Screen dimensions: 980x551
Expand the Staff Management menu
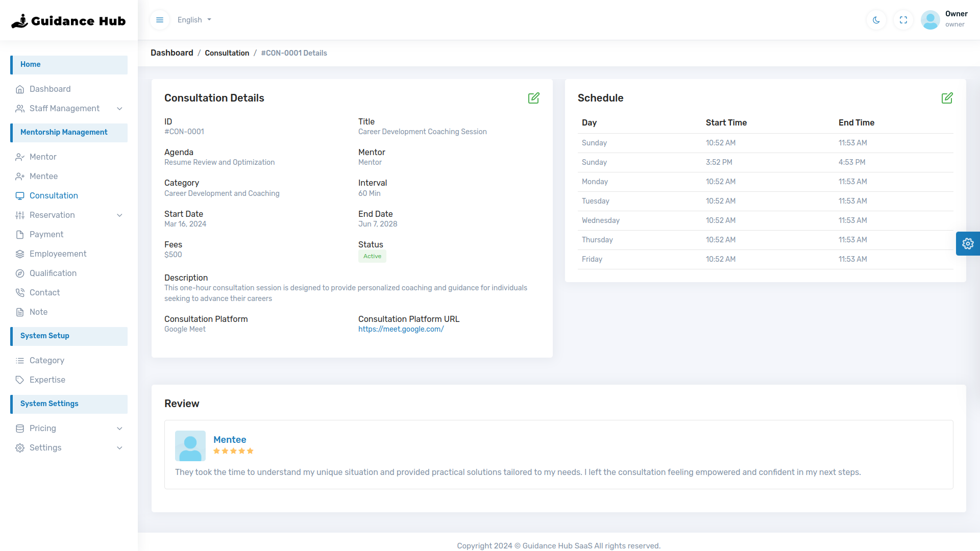pos(64,108)
